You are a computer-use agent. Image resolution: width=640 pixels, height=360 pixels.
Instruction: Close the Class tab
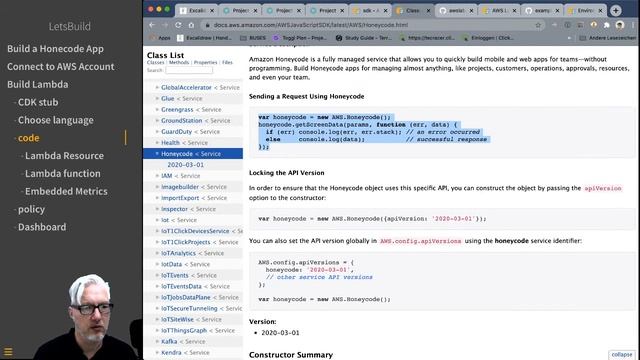click(428, 11)
